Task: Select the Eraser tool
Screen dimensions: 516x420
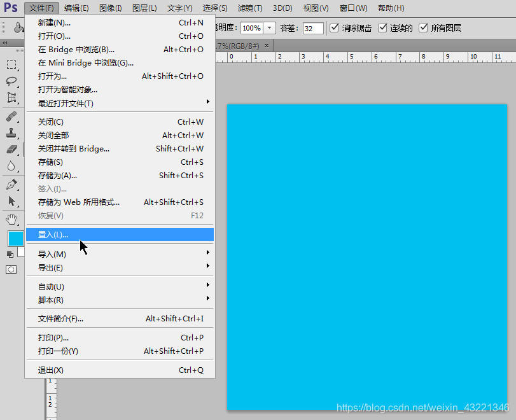Action: tap(11, 149)
